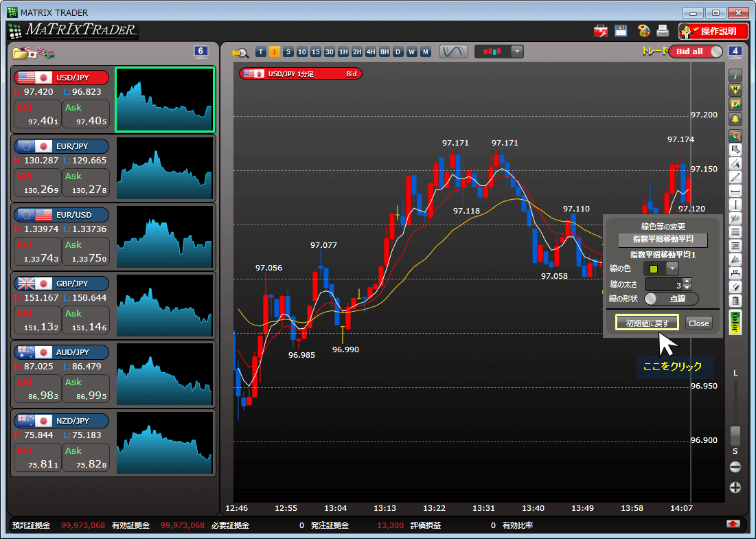The image size is (756, 539).
Task: Select the T tick timeframe button
Action: point(261,52)
